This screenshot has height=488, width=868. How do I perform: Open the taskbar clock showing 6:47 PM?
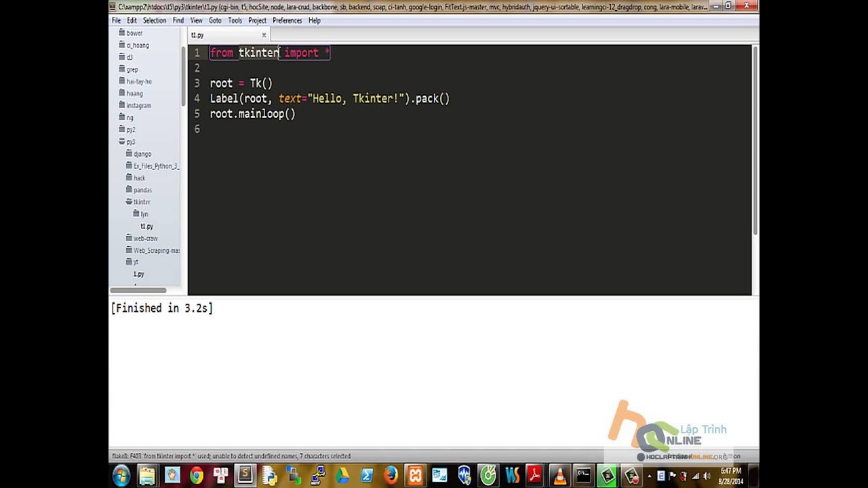tap(730, 475)
